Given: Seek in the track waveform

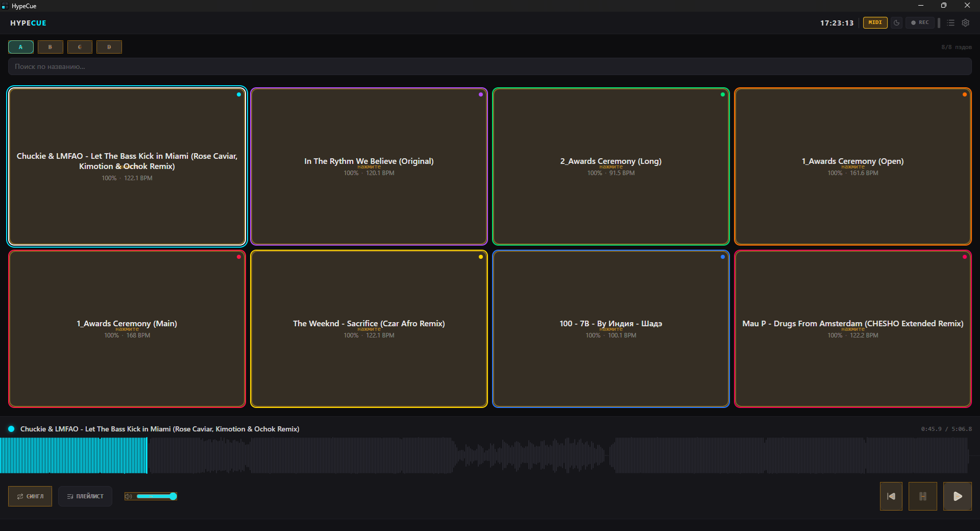Looking at the screenshot, I should coord(485,455).
